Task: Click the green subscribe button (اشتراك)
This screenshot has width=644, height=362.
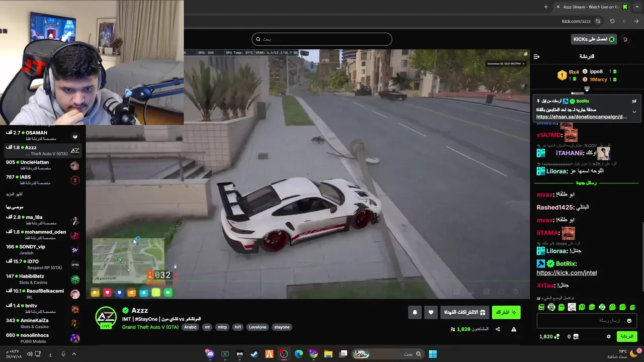Action: 506,312
